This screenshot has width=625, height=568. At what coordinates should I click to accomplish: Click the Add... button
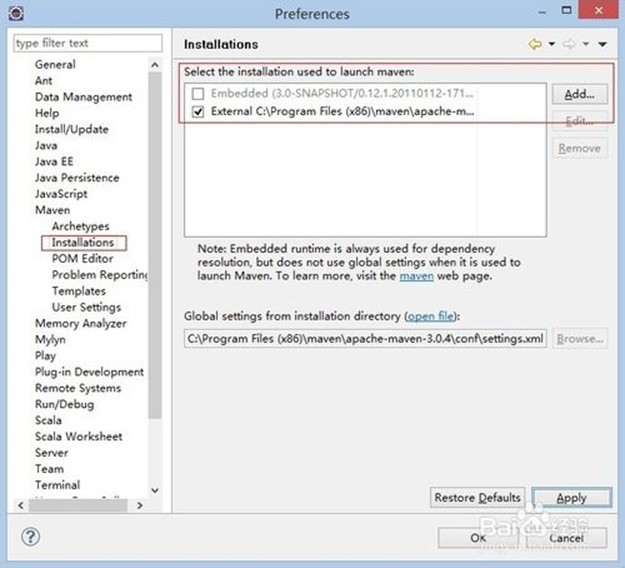click(580, 94)
